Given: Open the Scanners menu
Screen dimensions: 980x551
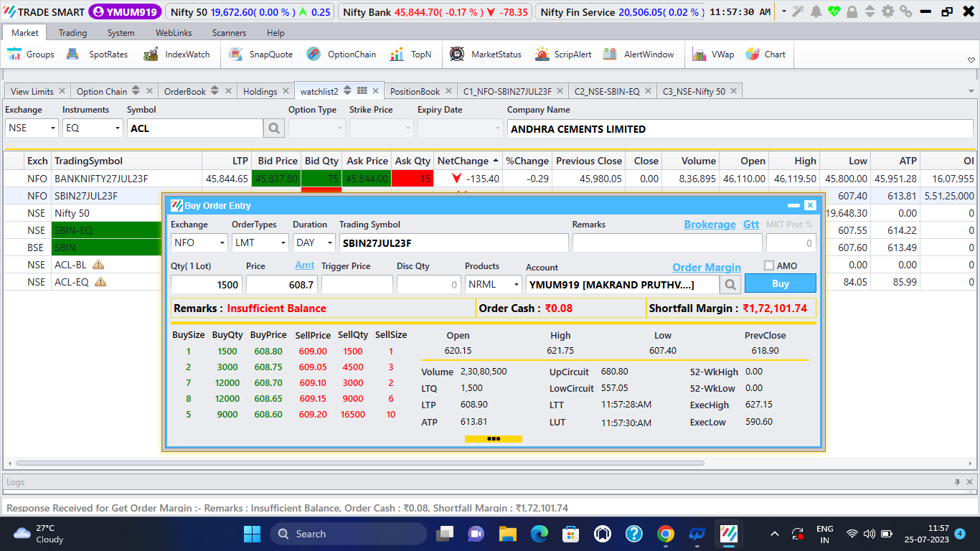Looking at the screenshot, I should (229, 33).
